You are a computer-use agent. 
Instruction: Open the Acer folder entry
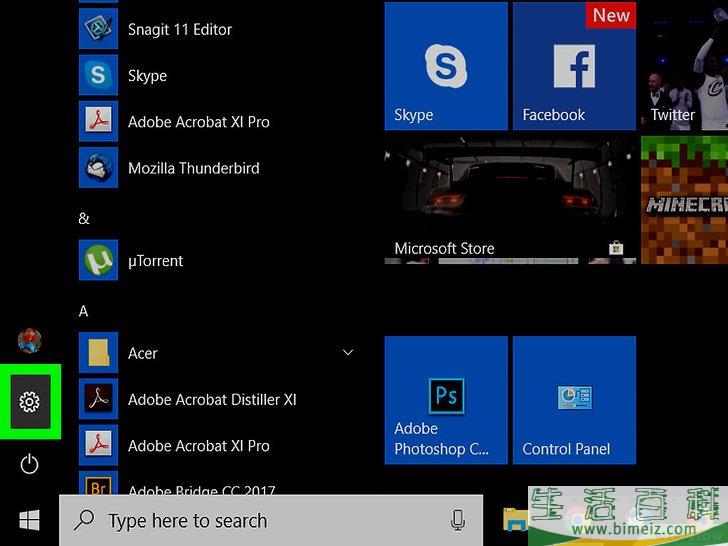pyautogui.click(x=143, y=353)
